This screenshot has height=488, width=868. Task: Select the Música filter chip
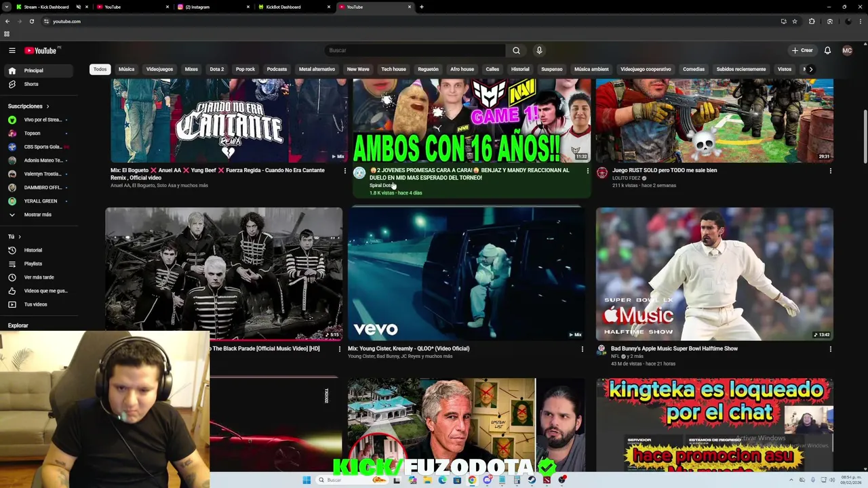[x=127, y=69]
